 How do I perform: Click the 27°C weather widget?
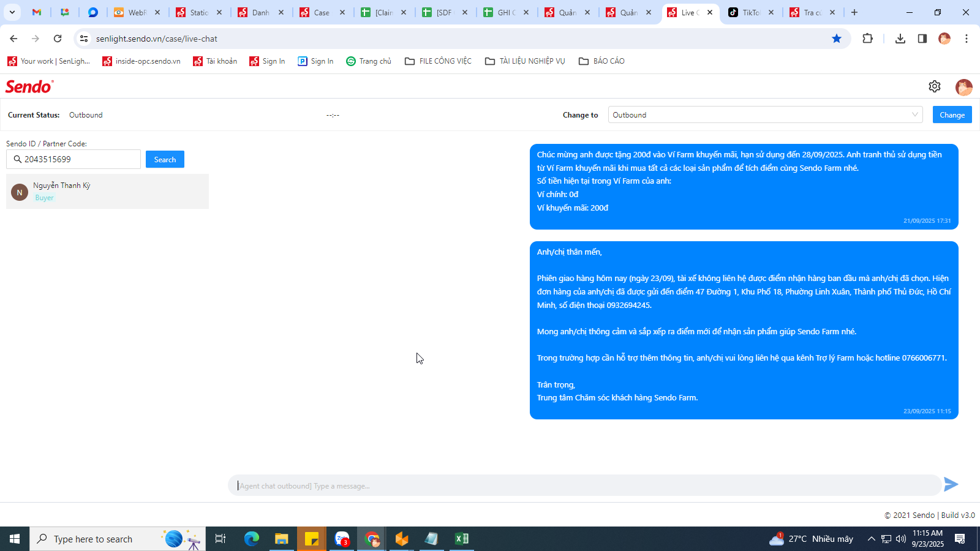click(x=811, y=539)
